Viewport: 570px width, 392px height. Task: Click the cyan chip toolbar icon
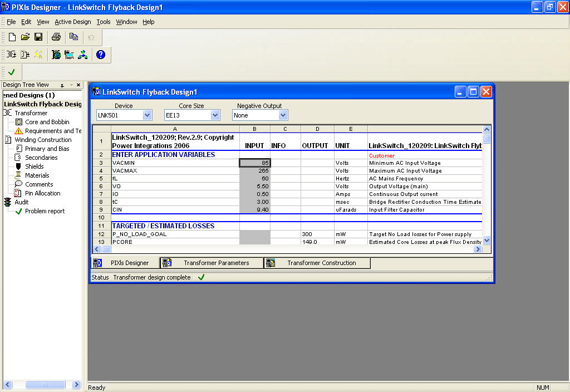(x=69, y=55)
